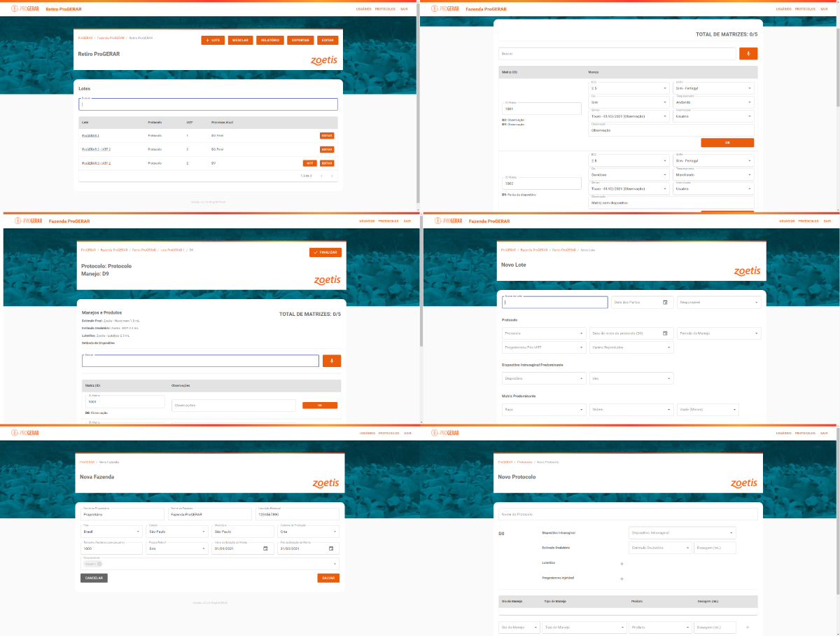Image resolution: width=840 pixels, height=636 pixels.
Task: Click the orange download arrow beside the matriz search
Action: [748, 53]
